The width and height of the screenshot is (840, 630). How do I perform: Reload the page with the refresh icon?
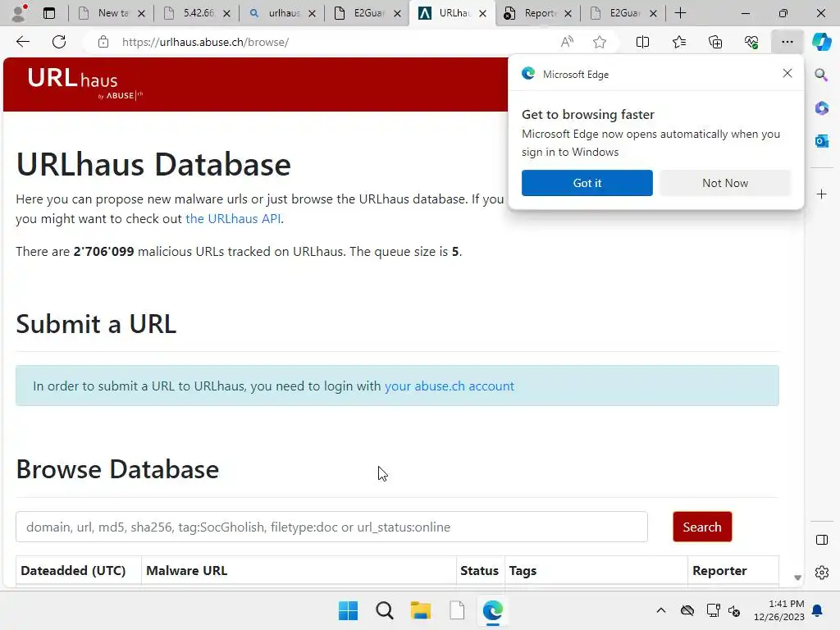(x=59, y=42)
